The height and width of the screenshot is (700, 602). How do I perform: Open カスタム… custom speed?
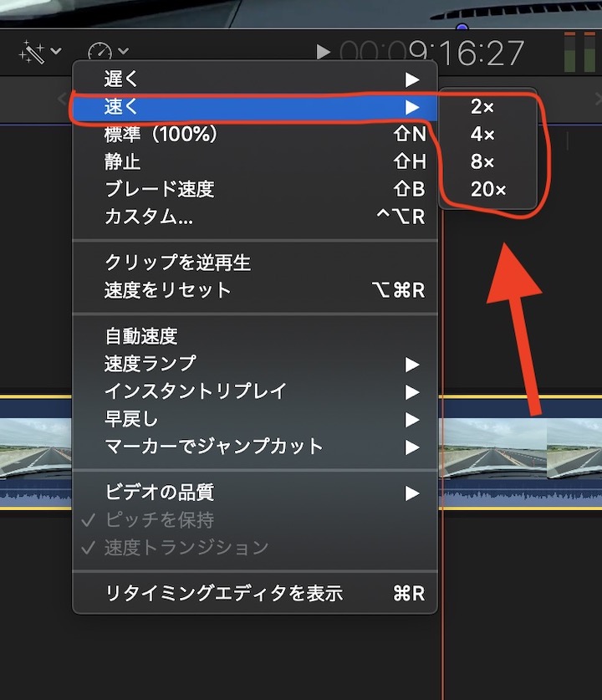point(255,217)
